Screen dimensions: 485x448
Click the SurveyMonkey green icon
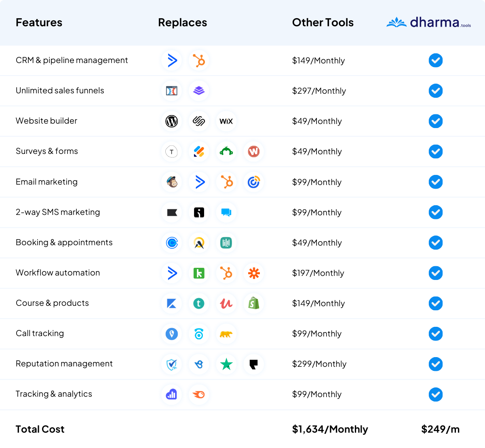[226, 151]
